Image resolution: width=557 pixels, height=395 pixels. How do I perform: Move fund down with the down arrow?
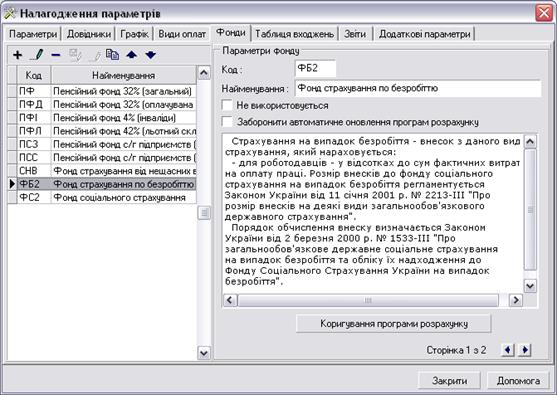click(151, 55)
